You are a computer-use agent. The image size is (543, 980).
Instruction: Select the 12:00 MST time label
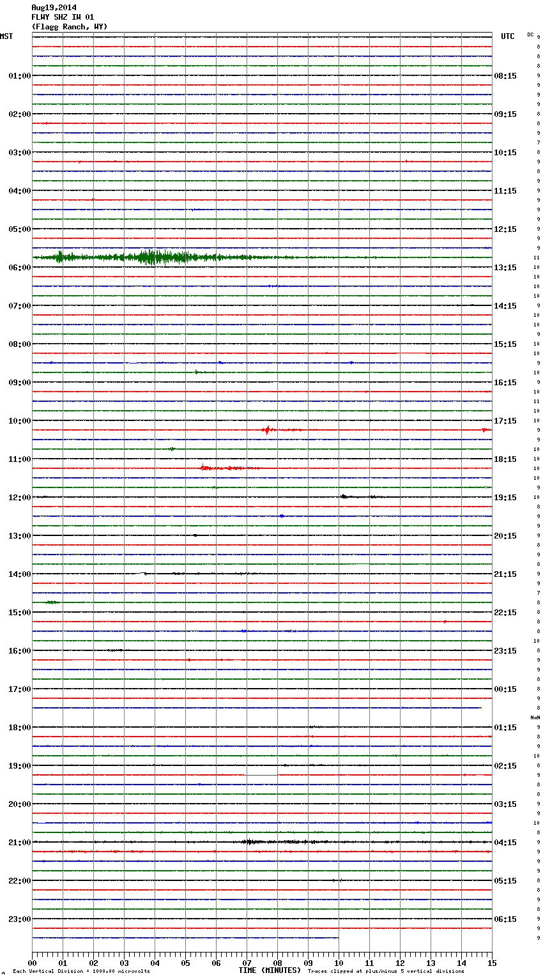(19, 498)
